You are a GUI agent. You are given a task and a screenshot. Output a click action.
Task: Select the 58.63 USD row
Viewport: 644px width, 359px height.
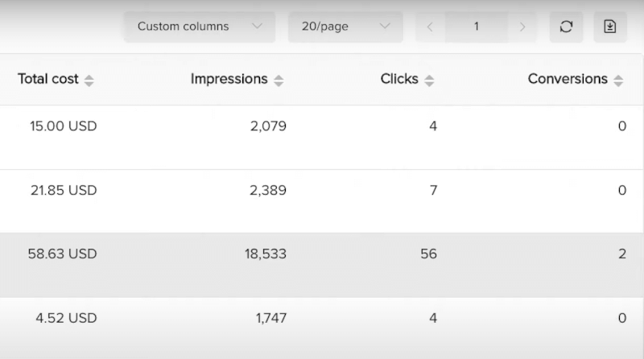pyautogui.click(x=322, y=265)
